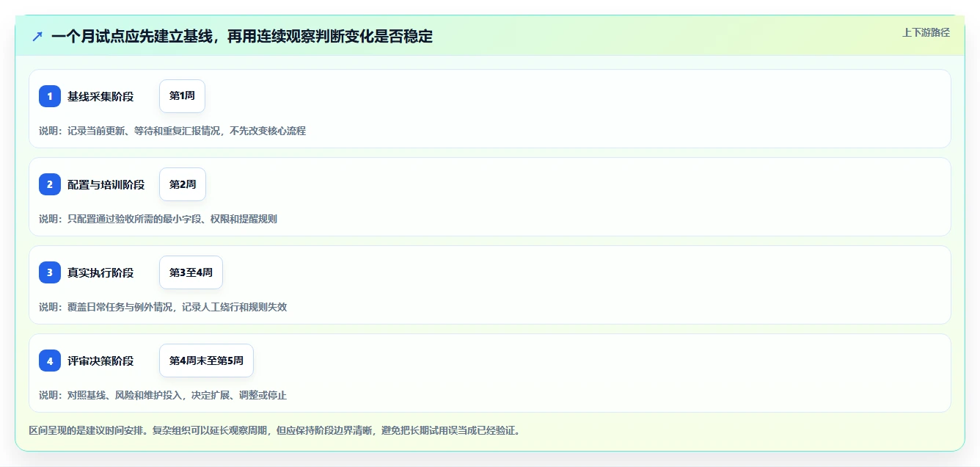
Task: Click the step 1 number badge
Action: click(50, 96)
